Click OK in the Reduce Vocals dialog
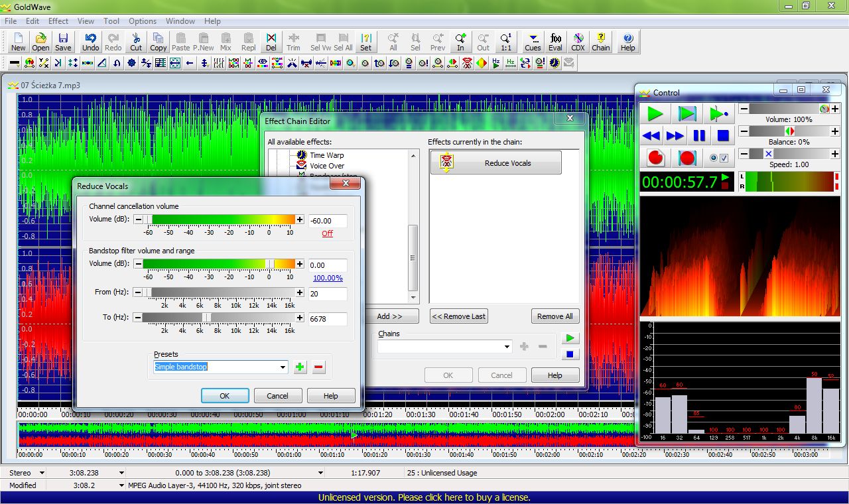The width and height of the screenshot is (849, 504). pyautogui.click(x=225, y=396)
